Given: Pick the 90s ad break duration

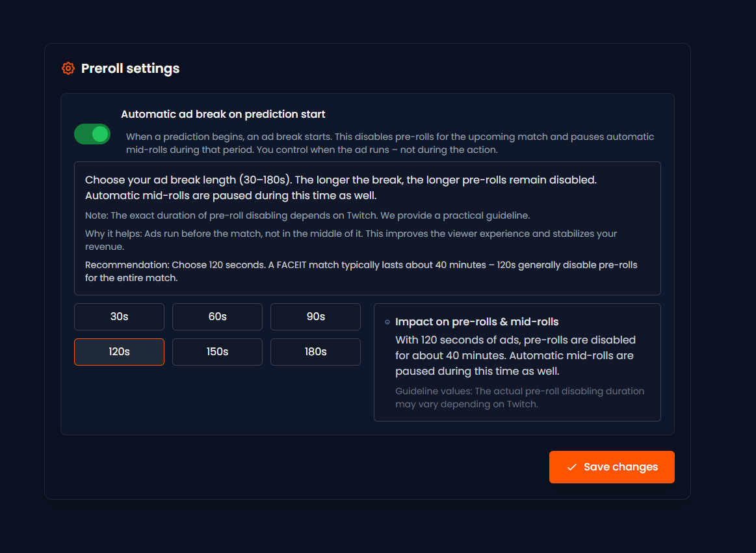Looking at the screenshot, I should click(x=315, y=317).
